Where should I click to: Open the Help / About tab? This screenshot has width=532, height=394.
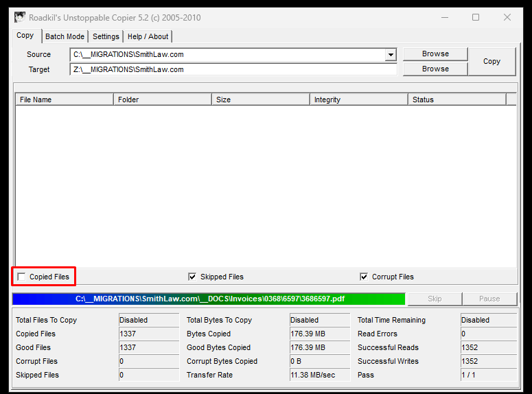[148, 36]
